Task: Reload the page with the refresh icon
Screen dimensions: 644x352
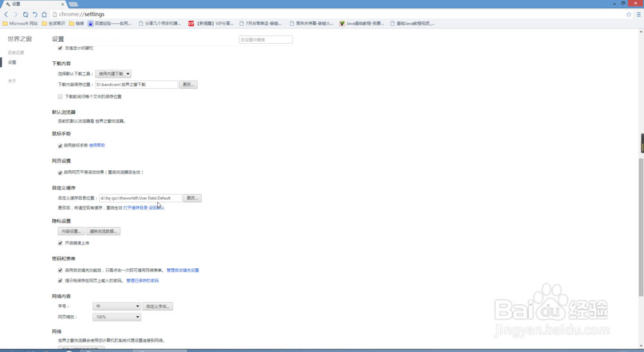Action: coord(26,14)
